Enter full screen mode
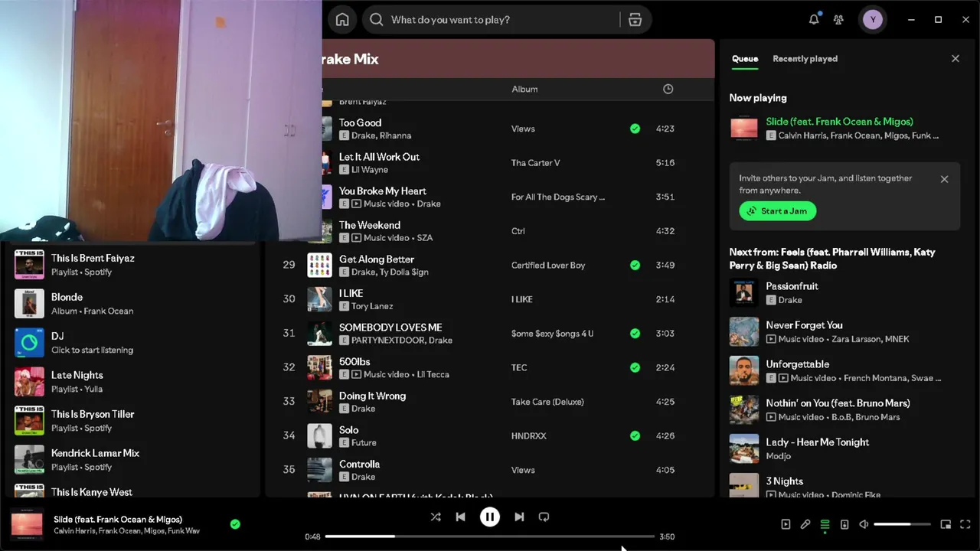Image resolution: width=980 pixels, height=551 pixels. pos(965,524)
